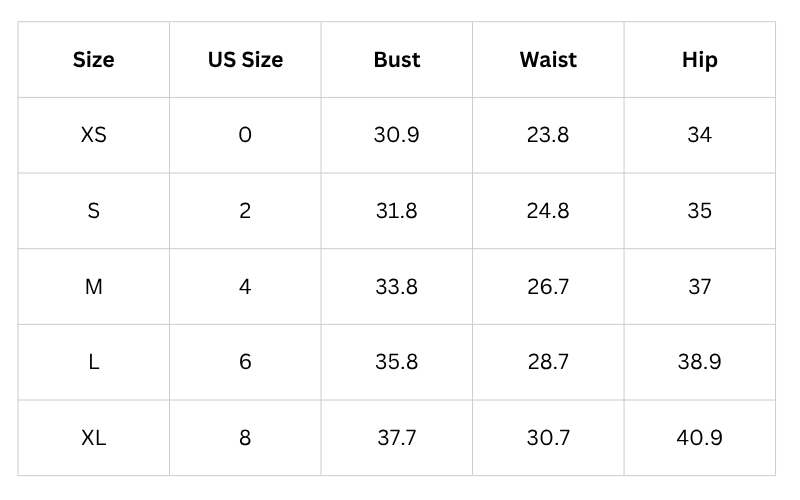Click US size 0 cell
Image resolution: width=800 pixels, height=500 pixels.
pyautogui.click(x=245, y=135)
